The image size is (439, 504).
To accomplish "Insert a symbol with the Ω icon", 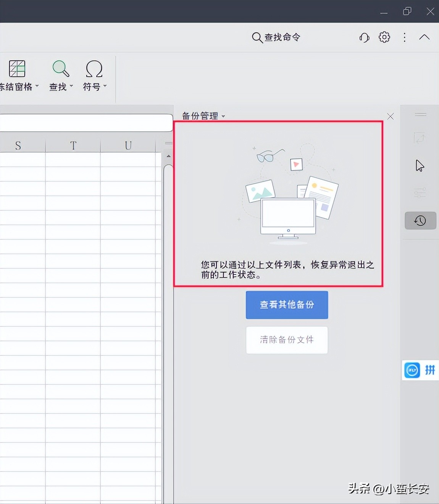I will pyautogui.click(x=94, y=69).
